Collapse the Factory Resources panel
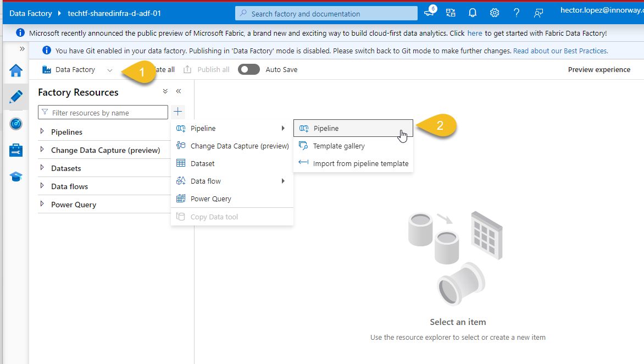Viewport: 644px width, 364px height. tap(178, 91)
